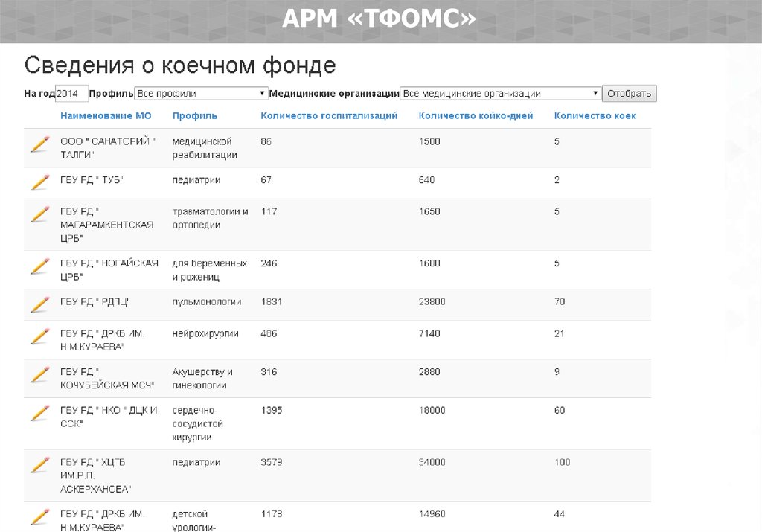Sort by Количество госпитализаций column
The image size is (762, 532).
click(329, 116)
